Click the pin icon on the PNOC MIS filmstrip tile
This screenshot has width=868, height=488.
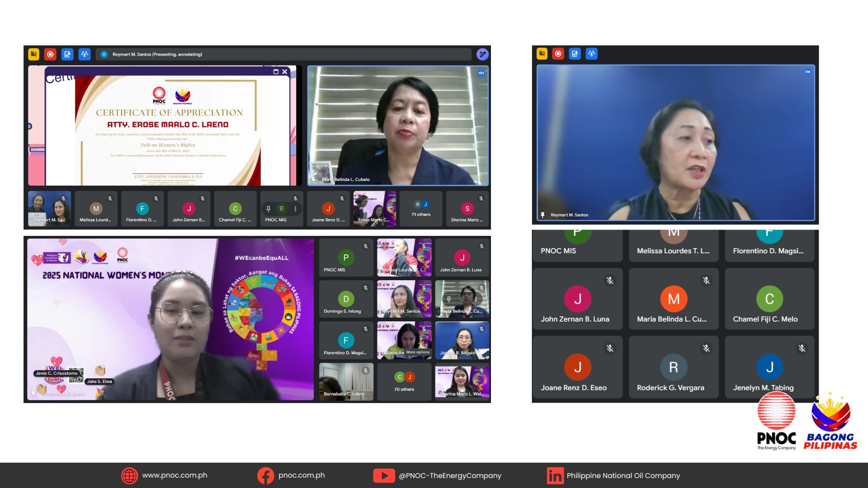[x=268, y=209]
